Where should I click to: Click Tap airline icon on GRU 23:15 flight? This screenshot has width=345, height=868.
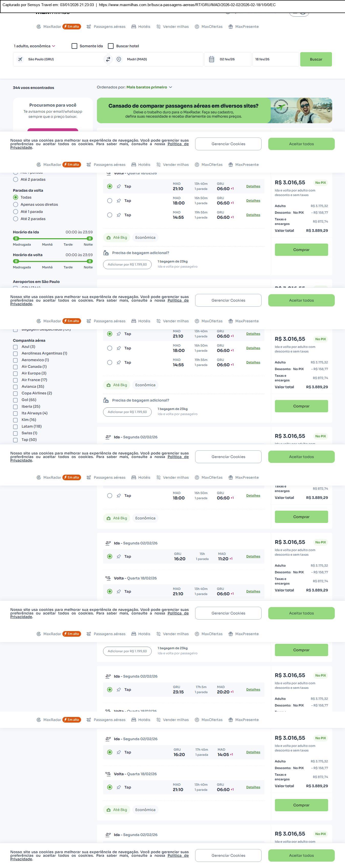[x=119, y=689]
